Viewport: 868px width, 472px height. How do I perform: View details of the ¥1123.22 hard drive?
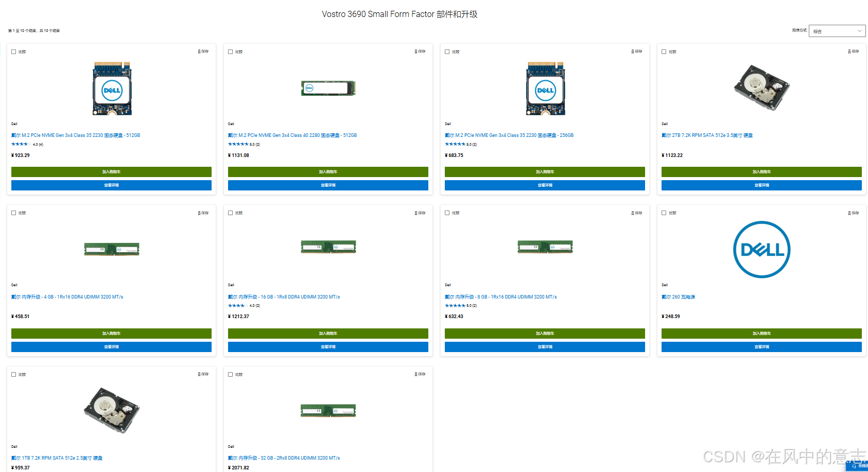pyautogui.click(x=761, y=185)
